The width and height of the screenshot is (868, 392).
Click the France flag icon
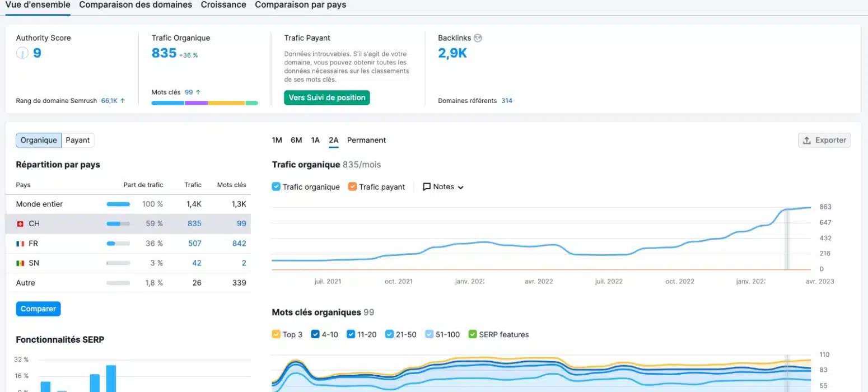tap(20, 244)
